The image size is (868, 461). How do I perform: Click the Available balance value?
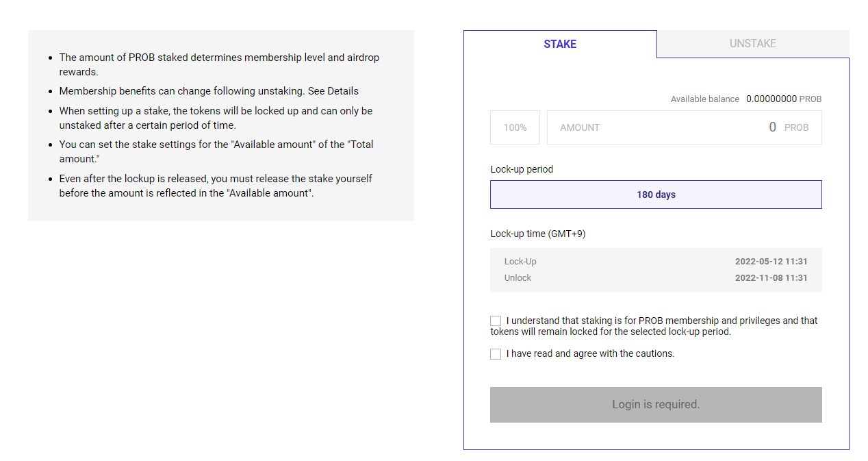(x=771, y=99)
